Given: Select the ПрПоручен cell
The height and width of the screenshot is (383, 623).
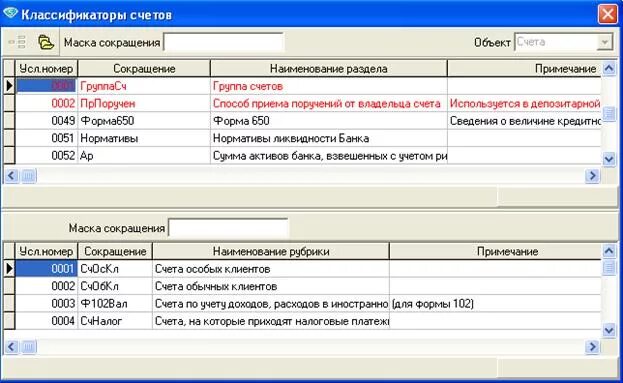Looking at the screenshot, I should (144, 103).
